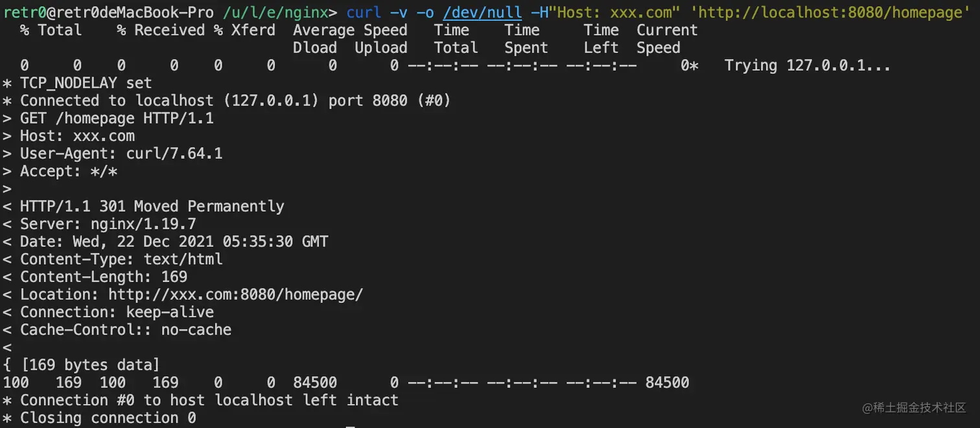Viewport: 980px width, 428px height.
Task: Click the Content-Type: text/html header
Action: tap(121, 259)
